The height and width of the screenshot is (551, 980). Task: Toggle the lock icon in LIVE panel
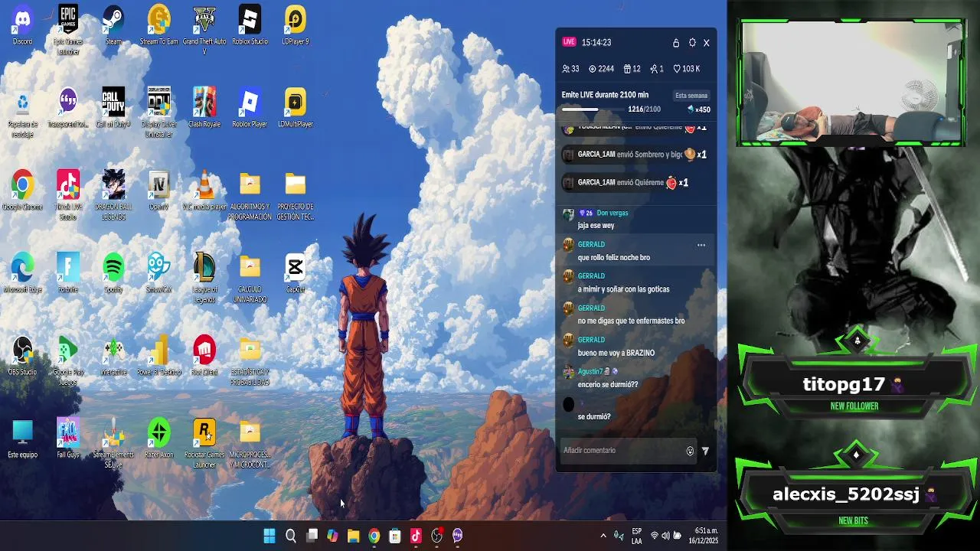tap(676, 43)
